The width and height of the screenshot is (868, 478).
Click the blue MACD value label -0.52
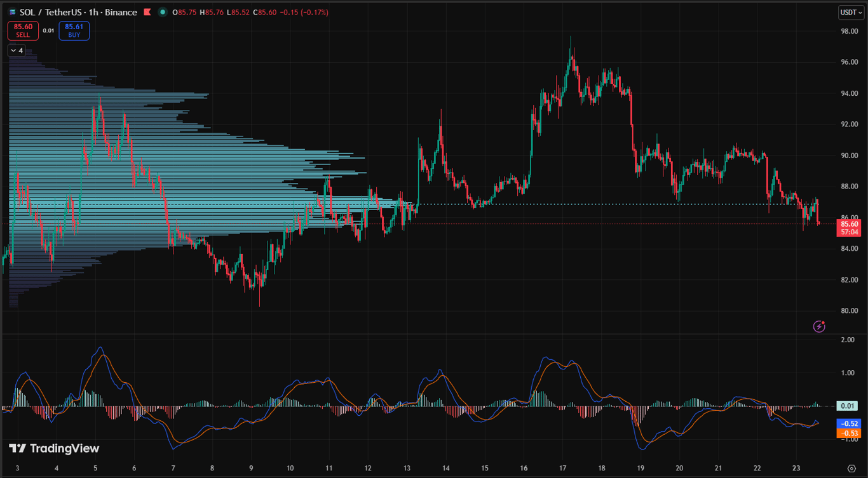(849, 423)
